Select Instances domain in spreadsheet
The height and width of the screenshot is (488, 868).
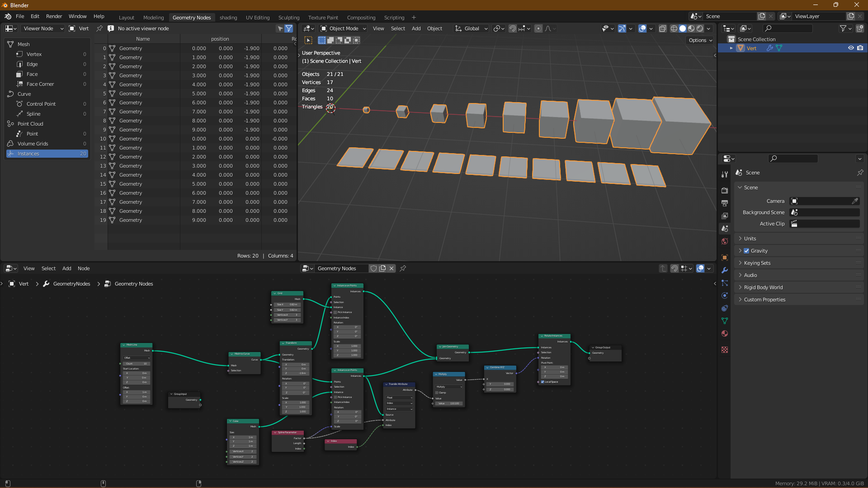tap(47, 154)
